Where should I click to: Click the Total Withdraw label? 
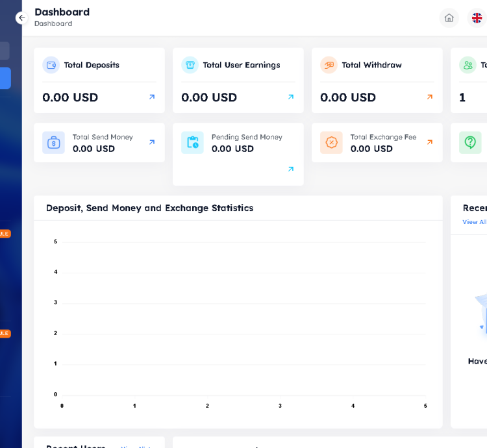pos(372,65)
